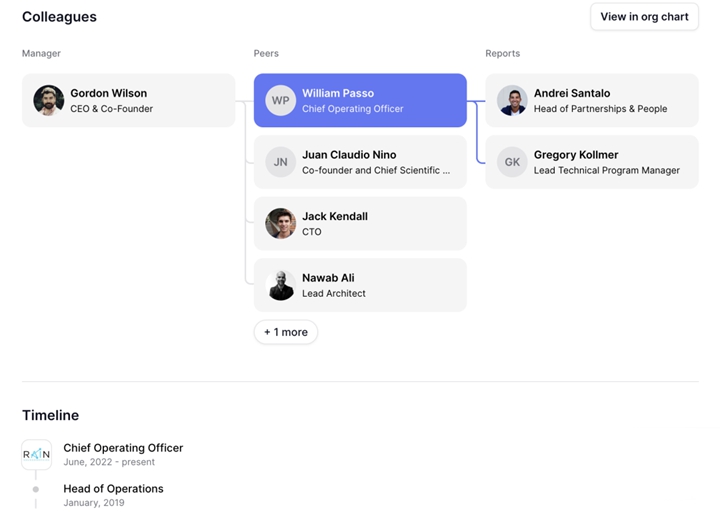The width and height of the screenshot is (720, 524).
Task: Click Gordon Wilson's profile photo
Action: coord(49,100)
